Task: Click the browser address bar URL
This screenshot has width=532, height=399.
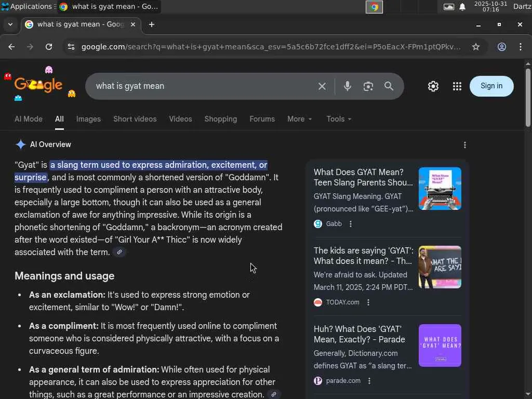Action: [271, 47]
